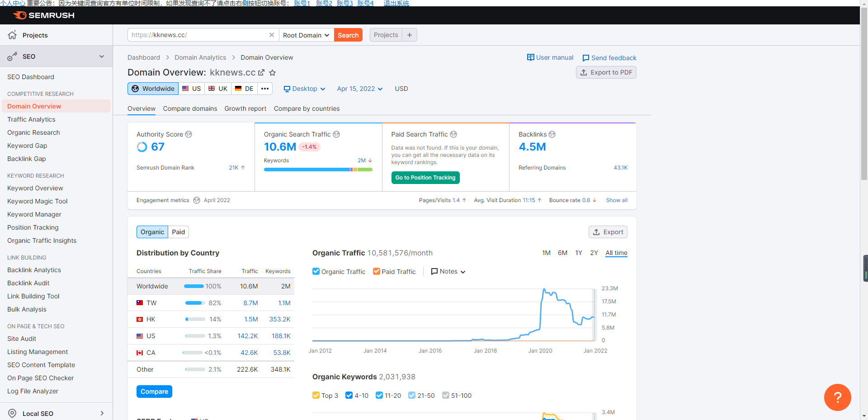The height and width of the screenshot is (420, 868).
Task: Open more countries ellipsis button
Action: point(265,89)
